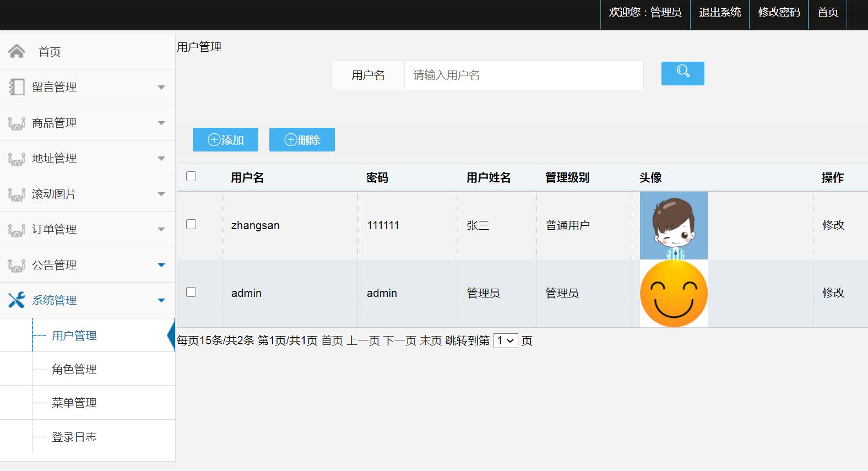This screenshot has width=868, height=471.
Task: Click the 删除 button
Action: tap(302, 140)
